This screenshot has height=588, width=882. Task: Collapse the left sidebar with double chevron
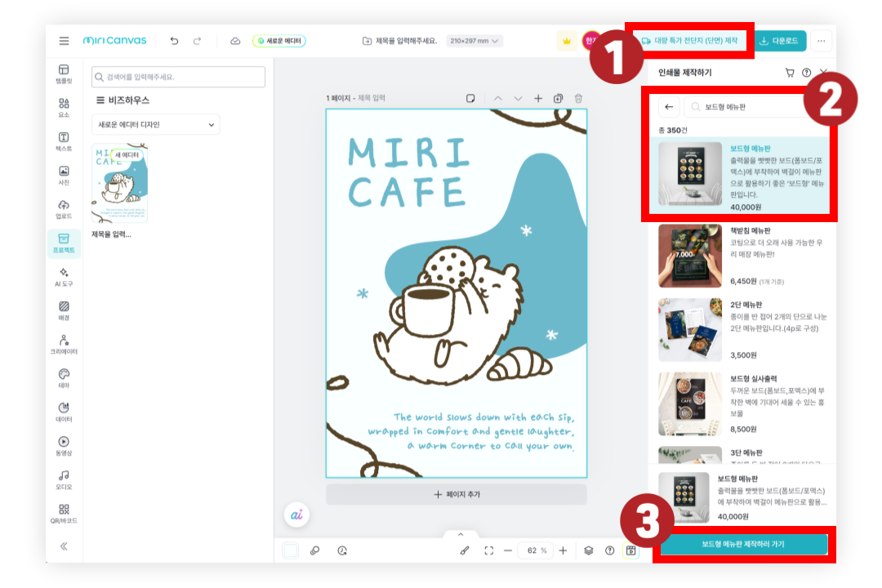tap(64, 546)
